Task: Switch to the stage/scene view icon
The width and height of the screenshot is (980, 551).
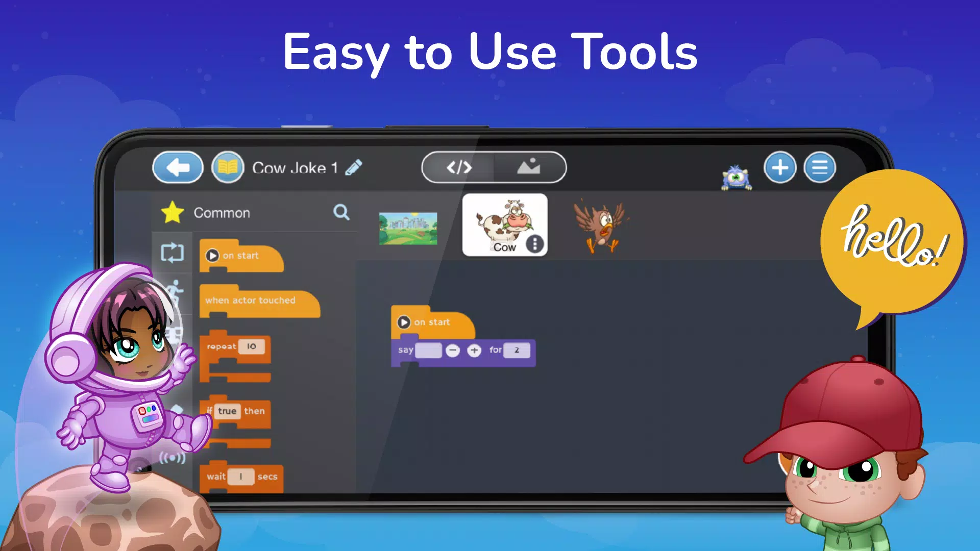Action: pos(530,167)
